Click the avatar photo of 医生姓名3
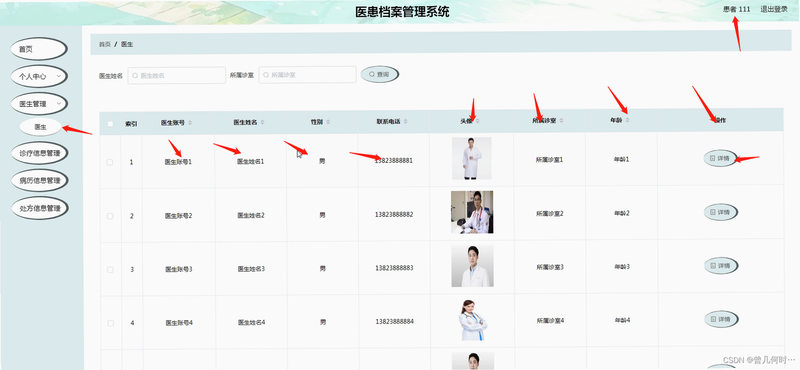 pyautogui.click(x=472, y=266)
